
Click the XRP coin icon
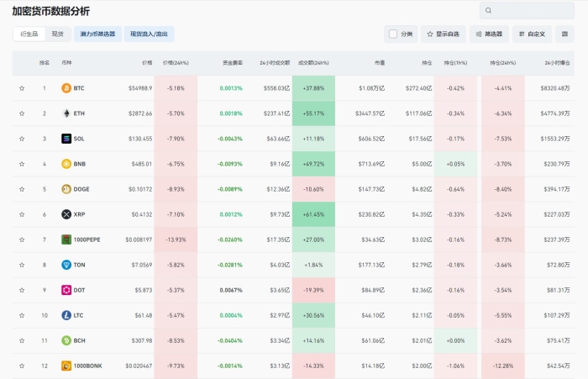[66, 214]
